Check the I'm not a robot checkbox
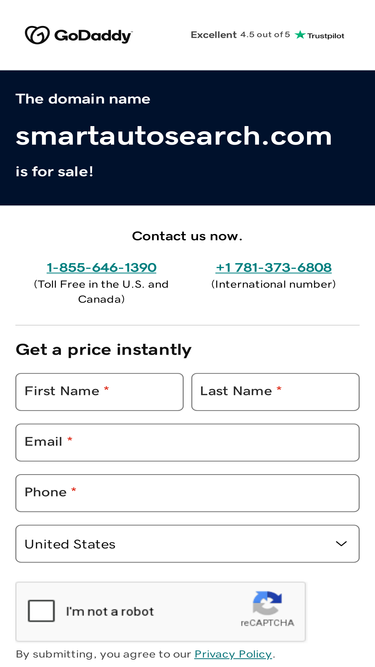Viewport: 375px width, 667px height. tap(41, 611)
